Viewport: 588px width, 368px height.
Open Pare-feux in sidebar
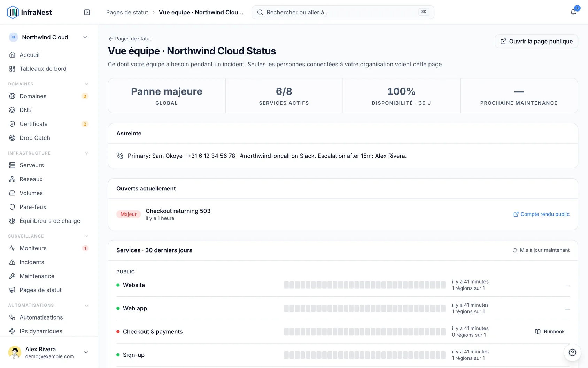pos(49,207)
